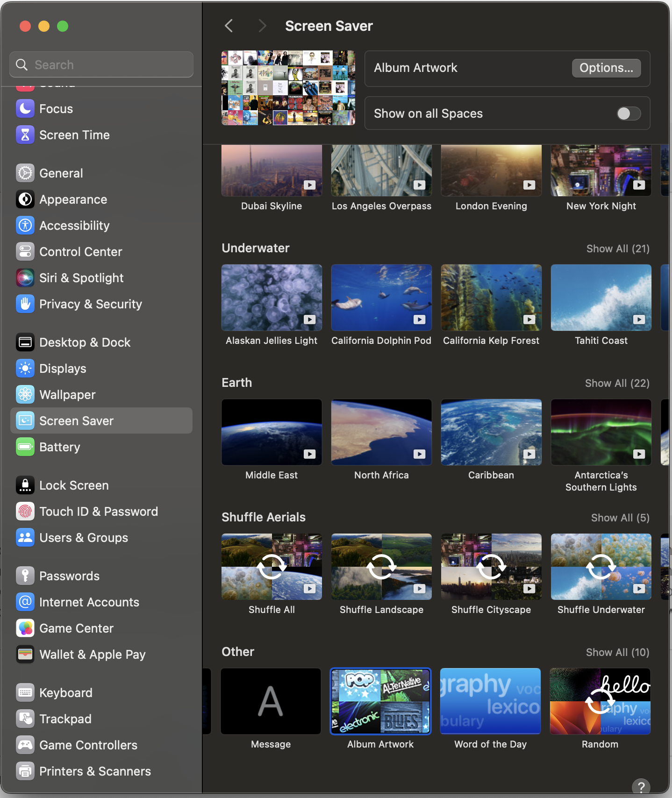Image resolution: width=672 pixels, height=798 pixels.
Task: Choose the Word of the Day thumbnail
Action: pyautogui.click(x=491, y=701)
